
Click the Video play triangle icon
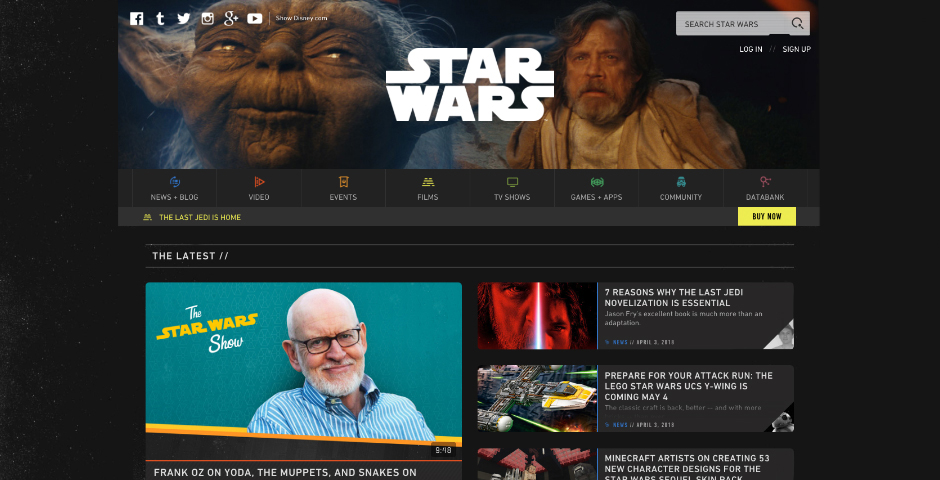point(259,182)
